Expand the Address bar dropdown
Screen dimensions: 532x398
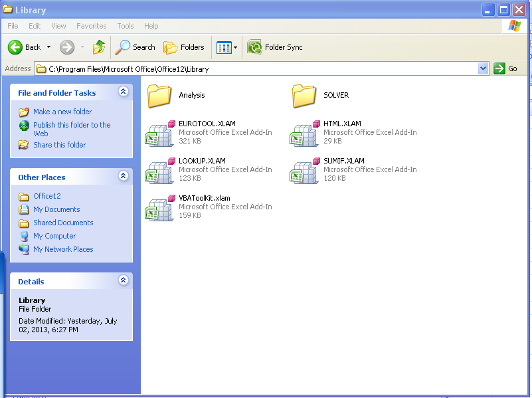click(483, 69)
